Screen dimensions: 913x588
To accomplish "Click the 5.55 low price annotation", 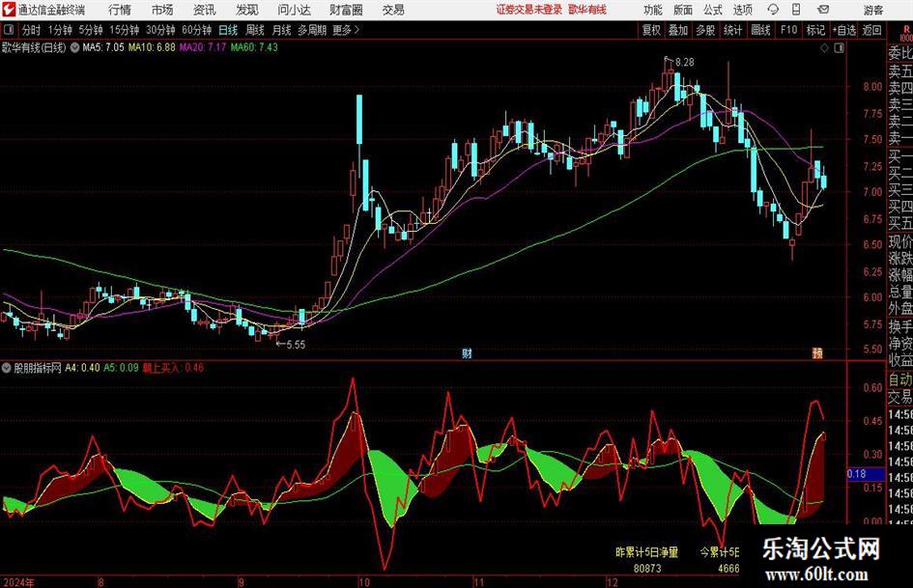I will (296, 345).
